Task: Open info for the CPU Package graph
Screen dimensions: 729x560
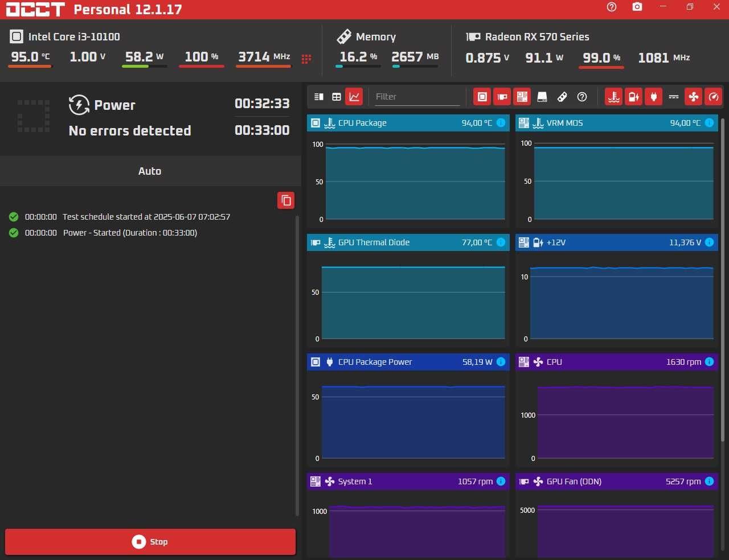Action: [501, 123]
